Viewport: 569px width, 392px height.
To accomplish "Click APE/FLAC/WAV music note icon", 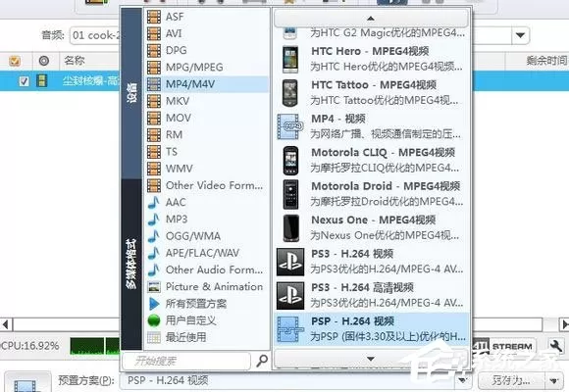I will (154, 253).
